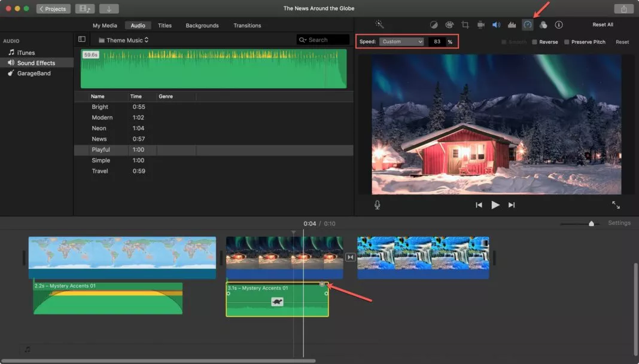Image resolution: width=639 pixels, height=364 pixels.
Task: Click the timeline zoom slider
Action: 591,224
